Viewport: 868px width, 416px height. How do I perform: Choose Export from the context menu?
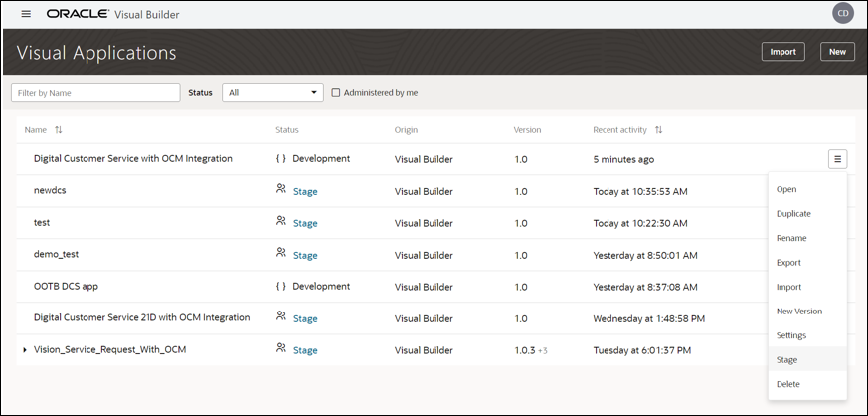point(807,263)
